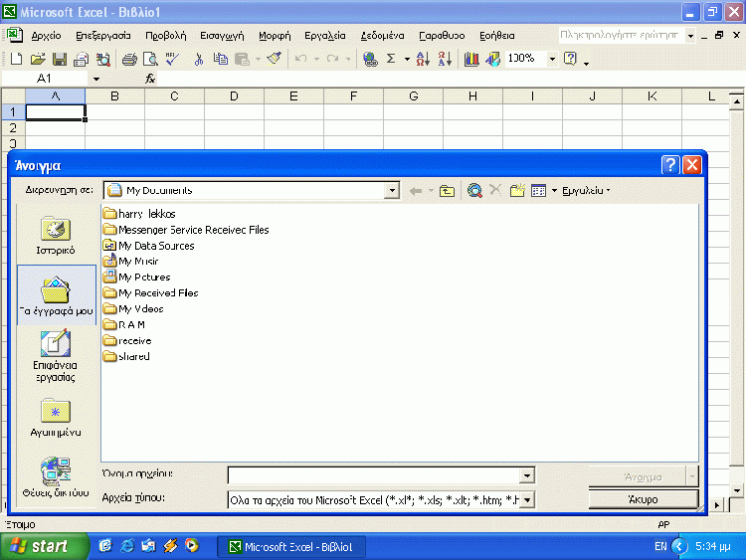Open the Δεδομένα menu
Viewport: 746px width, 560px height.
(x=382, y=36)
